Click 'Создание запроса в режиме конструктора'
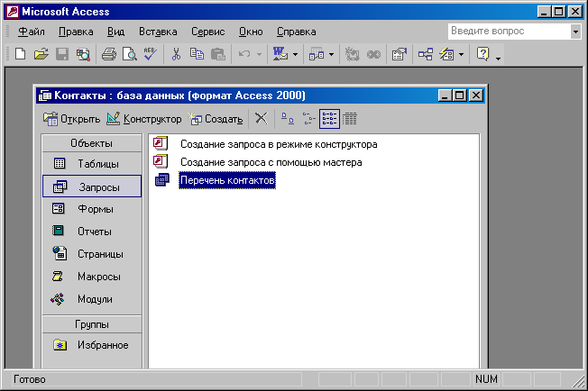 (279, 144)
